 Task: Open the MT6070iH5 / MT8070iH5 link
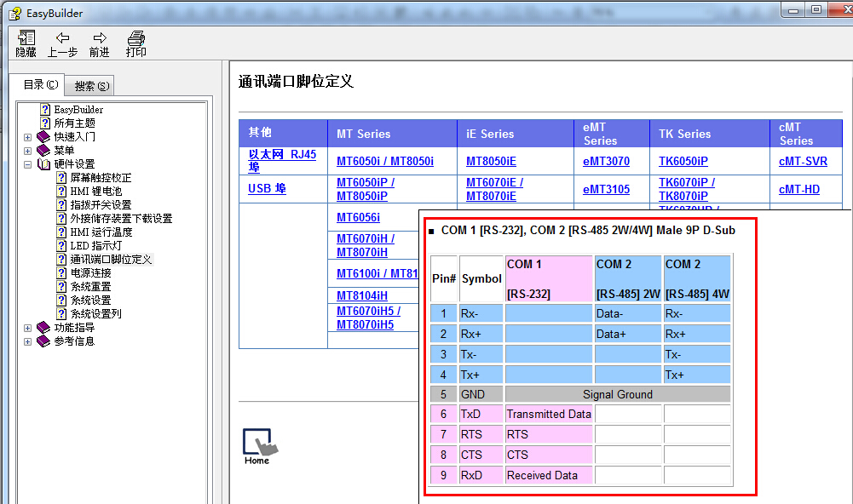(x=368, y=318)
